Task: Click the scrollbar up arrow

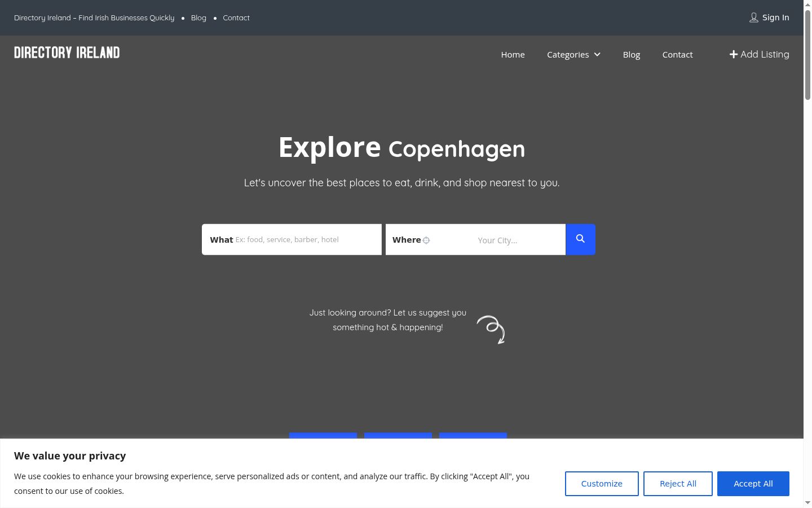Action: 807,5
